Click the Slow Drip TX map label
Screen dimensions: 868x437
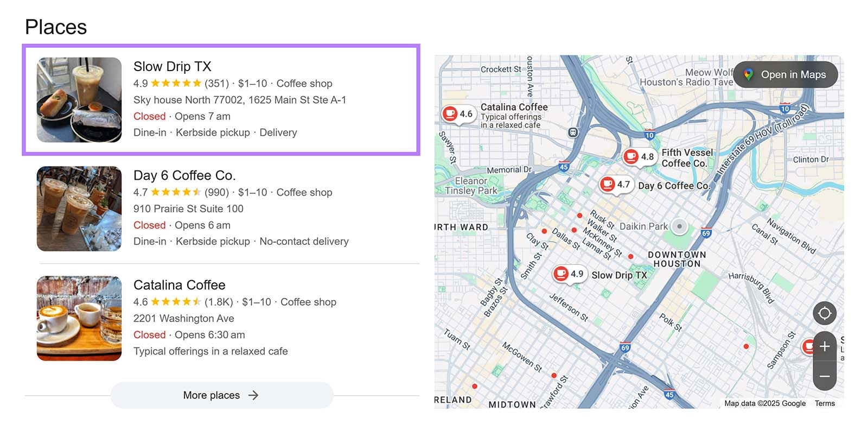[x=619, y=275]
